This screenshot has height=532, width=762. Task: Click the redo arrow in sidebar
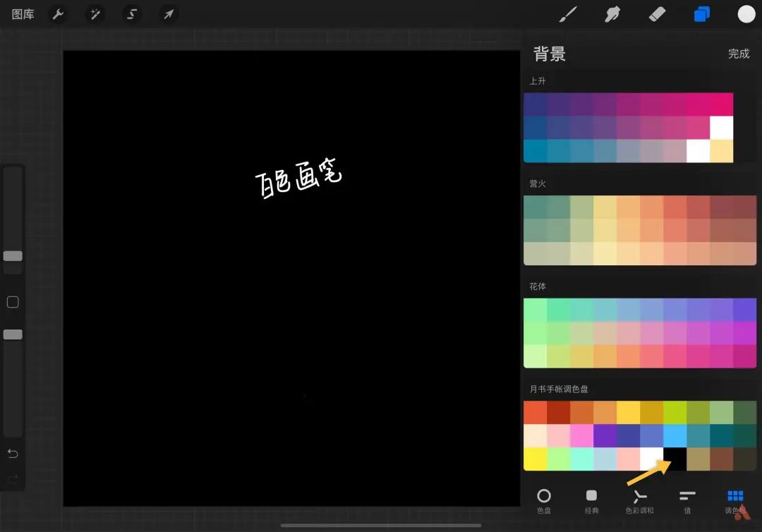click(x=13, y=478)
